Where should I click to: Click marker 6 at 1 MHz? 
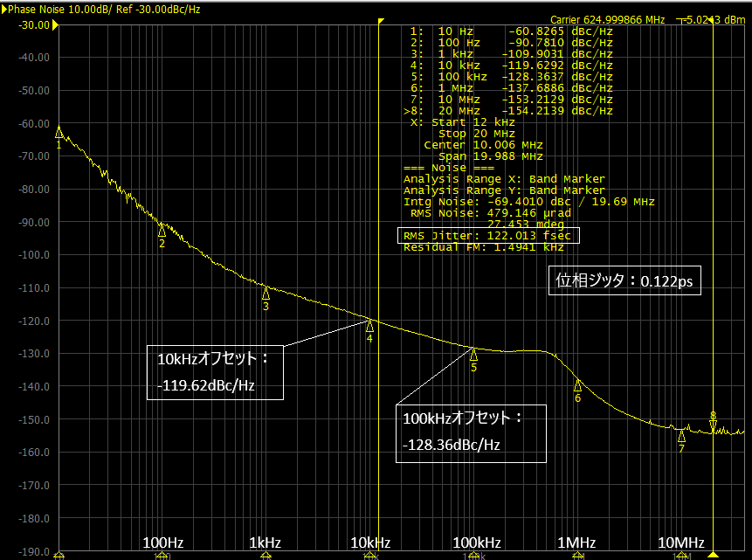(577, 384)
